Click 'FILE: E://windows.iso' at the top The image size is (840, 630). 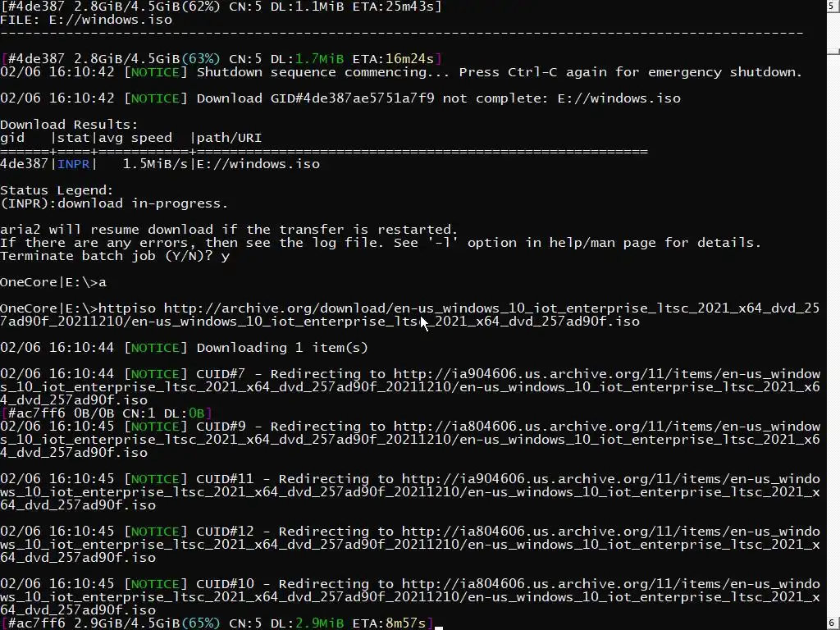[x=86, y=20]
